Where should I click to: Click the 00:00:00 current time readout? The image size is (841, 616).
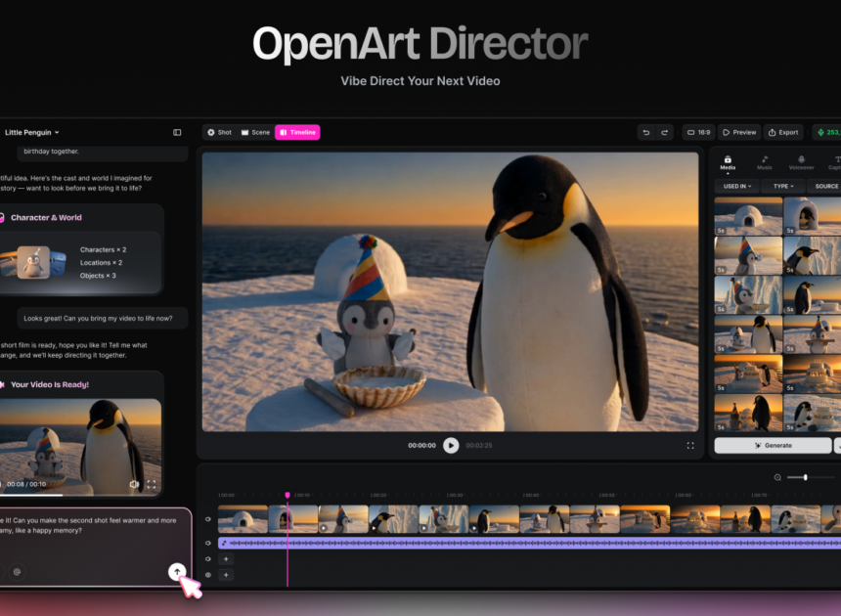click(421, 446)
